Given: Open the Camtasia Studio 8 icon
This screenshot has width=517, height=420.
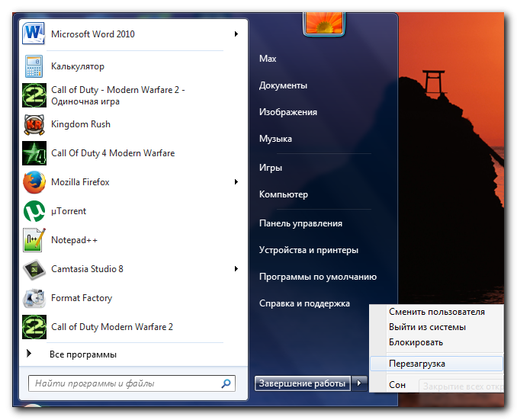Looking at the screenshot, I should point(34,269).
